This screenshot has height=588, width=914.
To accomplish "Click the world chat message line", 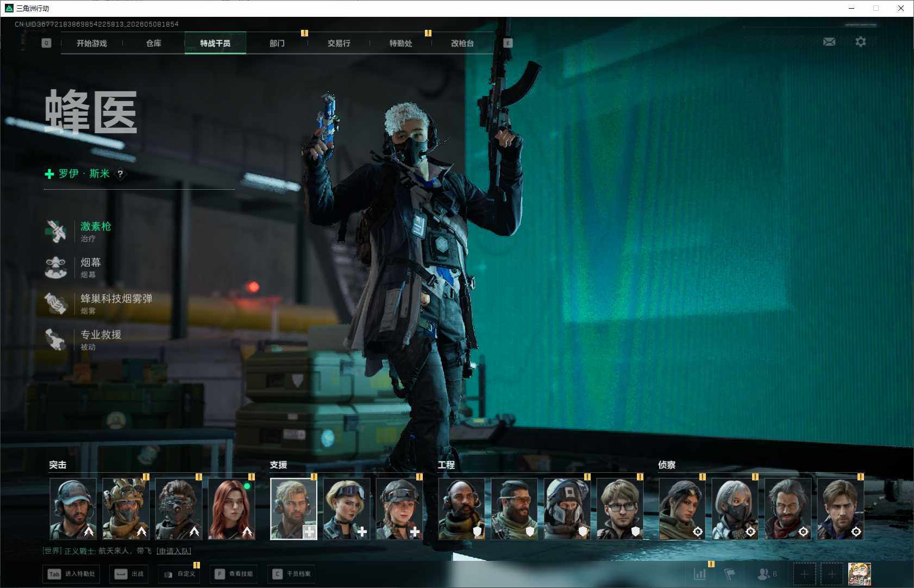I will pos(117,551).
